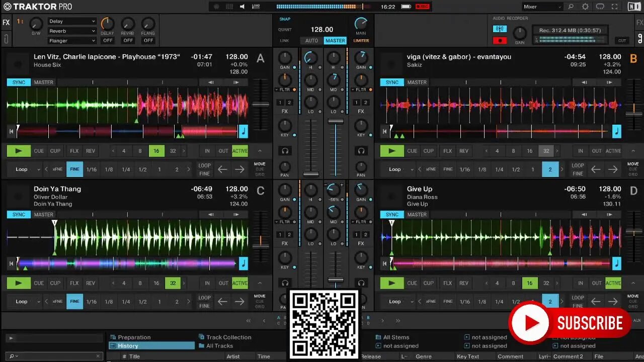The height and width of the screenshot is (362, 644).
Task: Tempo bend up arrow on Deck B
Action: pos(610,82)
